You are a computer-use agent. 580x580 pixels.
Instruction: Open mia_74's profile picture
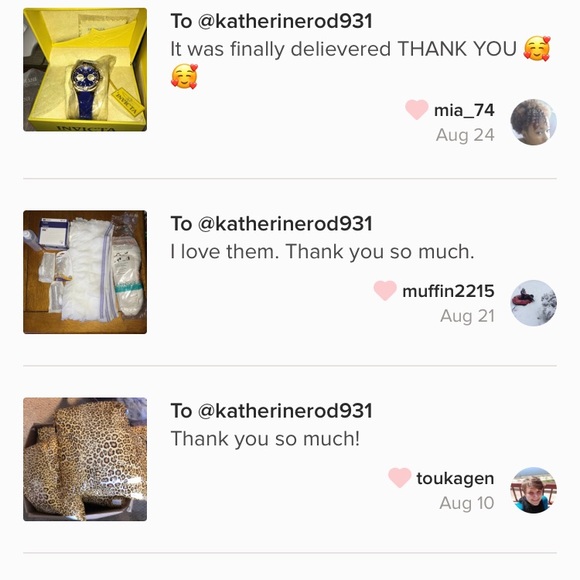[x=533, y=122]
